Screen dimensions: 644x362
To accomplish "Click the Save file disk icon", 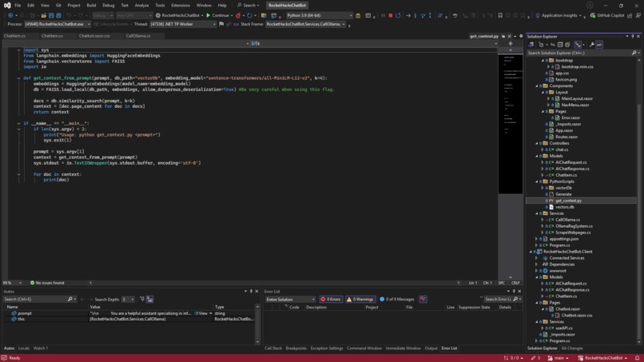I will pyautogui.click(x=51, y=15).
